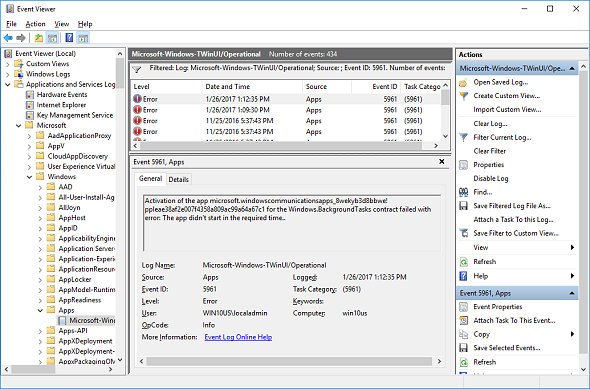Click the console tree horizontal scrollbar right arrow
The height and width of the screenshot is (389, 590).
pyautogui.click(x=110, y=369)
